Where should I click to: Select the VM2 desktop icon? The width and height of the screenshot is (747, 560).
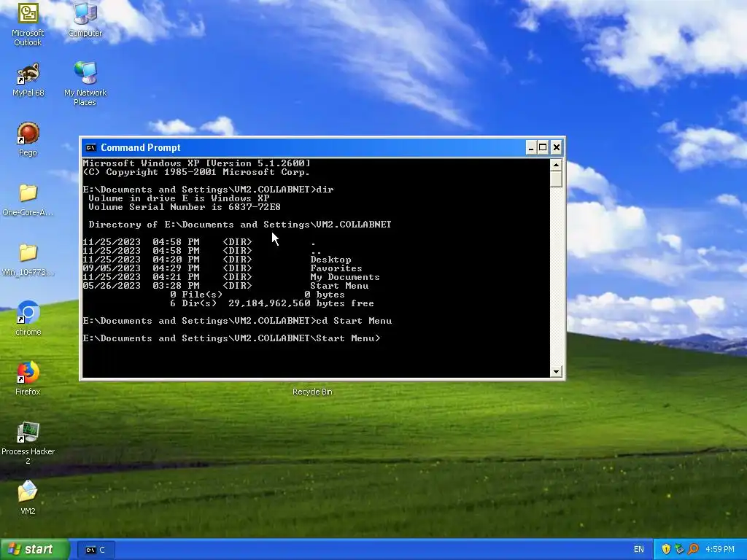click(x=28, y=498)
